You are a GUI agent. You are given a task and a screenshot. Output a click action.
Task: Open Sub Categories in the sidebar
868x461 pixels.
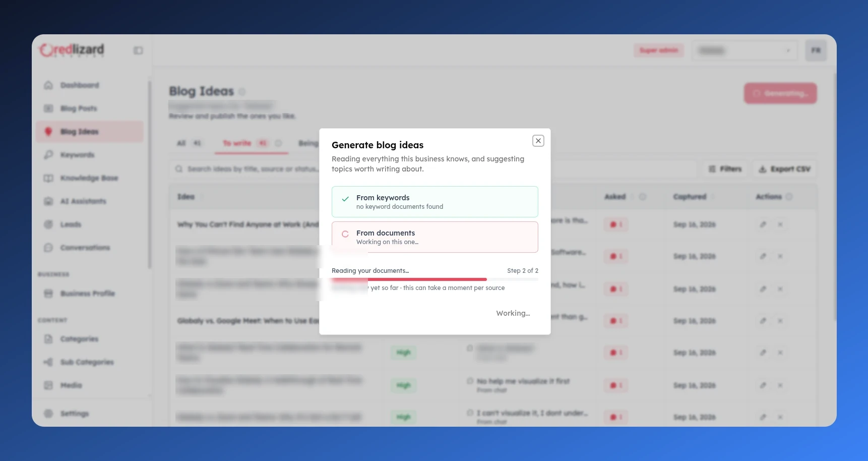[90, 362]
